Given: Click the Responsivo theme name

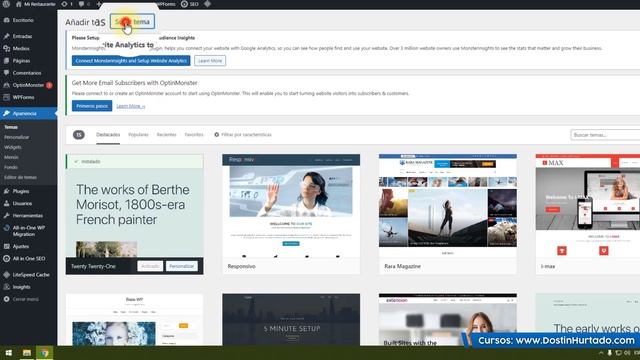Looking at the screenshot, I should coord(242,266).
